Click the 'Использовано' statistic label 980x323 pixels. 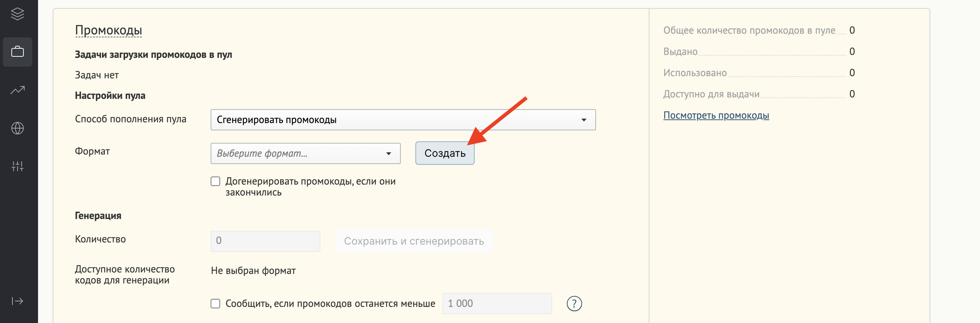(x=695, y=73)
